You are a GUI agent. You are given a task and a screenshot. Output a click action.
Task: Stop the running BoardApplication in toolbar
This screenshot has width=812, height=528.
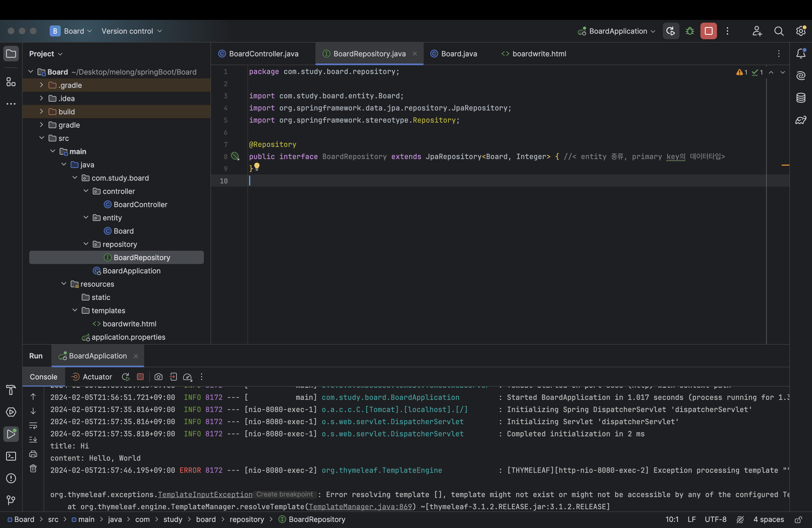[x=708, y=31]
